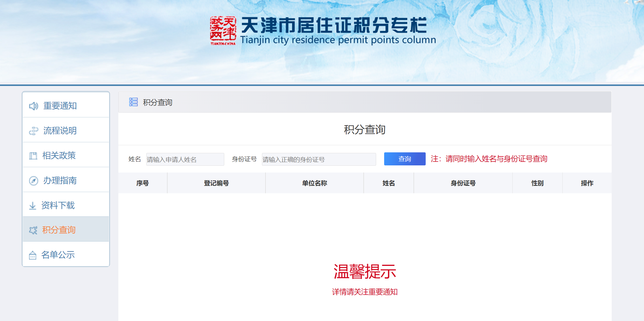This screenshot has height=321, width=644.
Task: Click the list icon in 积分查询 header
Action: [133, 102]
